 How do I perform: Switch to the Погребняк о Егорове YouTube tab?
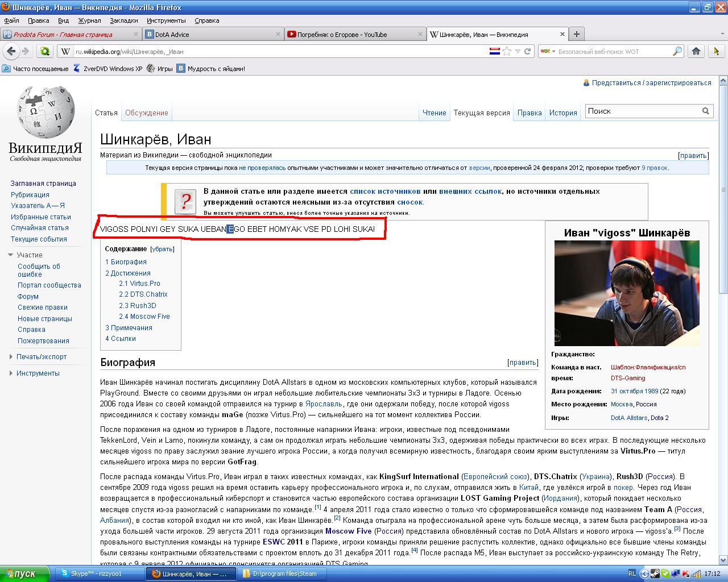coord(355,34)
